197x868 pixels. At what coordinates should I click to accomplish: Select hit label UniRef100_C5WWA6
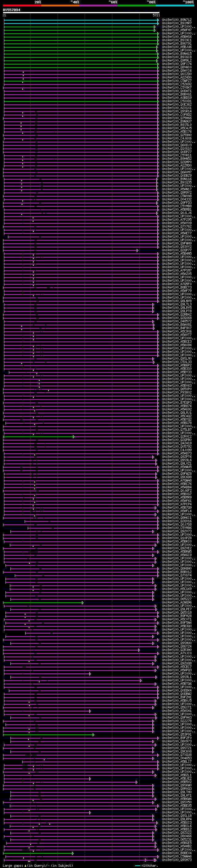[177, 856]
